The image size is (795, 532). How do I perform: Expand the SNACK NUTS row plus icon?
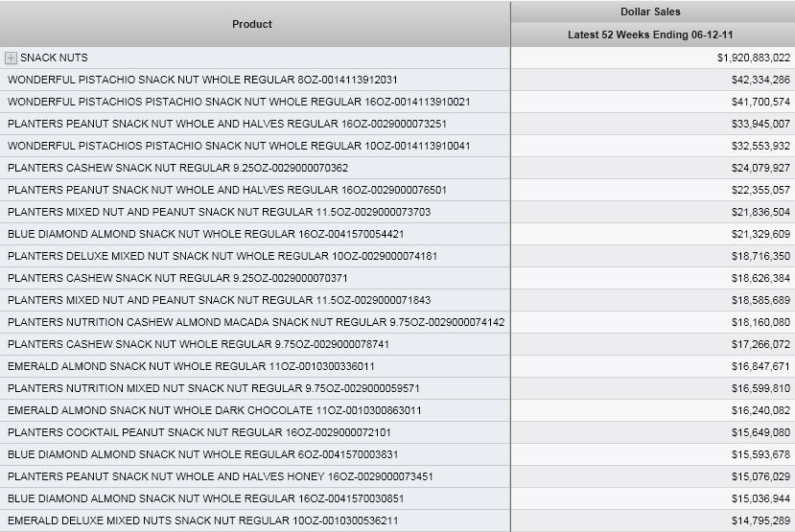tap(12, 58)
